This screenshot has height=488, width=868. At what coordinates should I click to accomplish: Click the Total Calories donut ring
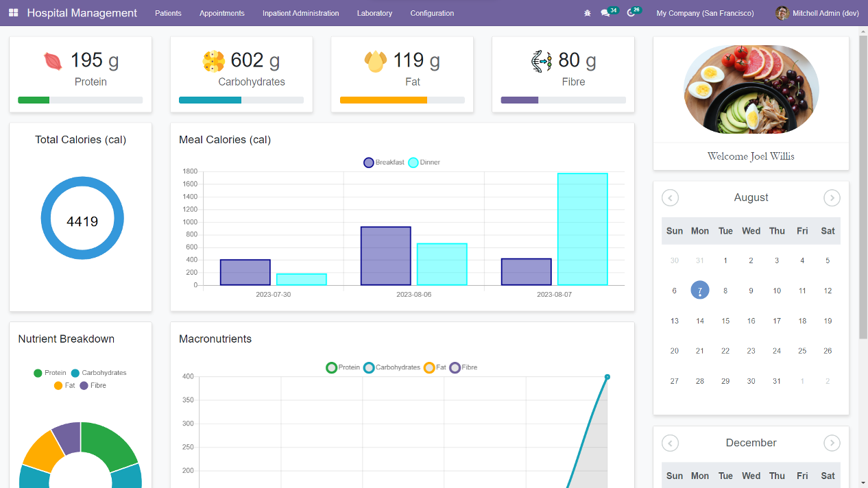[82, 182]
